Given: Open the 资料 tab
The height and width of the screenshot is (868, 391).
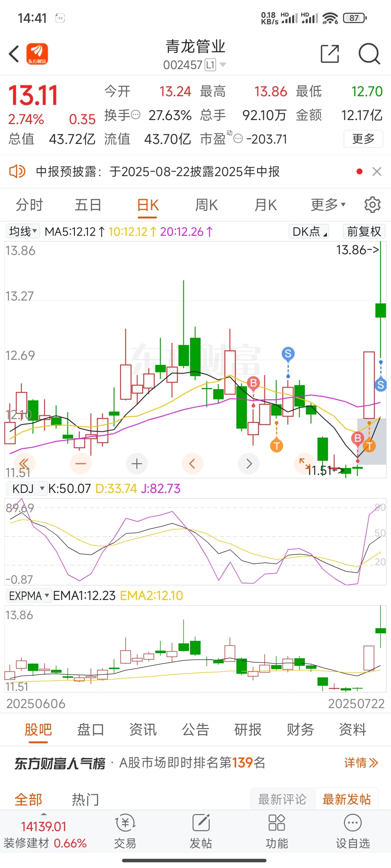Looking at the screenshot, I should [353, 729].
